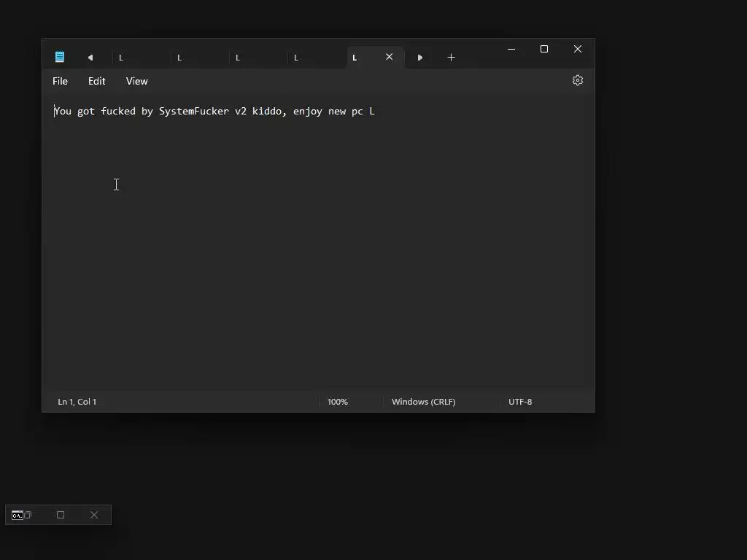Image resolution: width=747 pixels, height=560 pixels.
Task: Click the 100% zoom level indicator
Action: (x=337, y=402)
